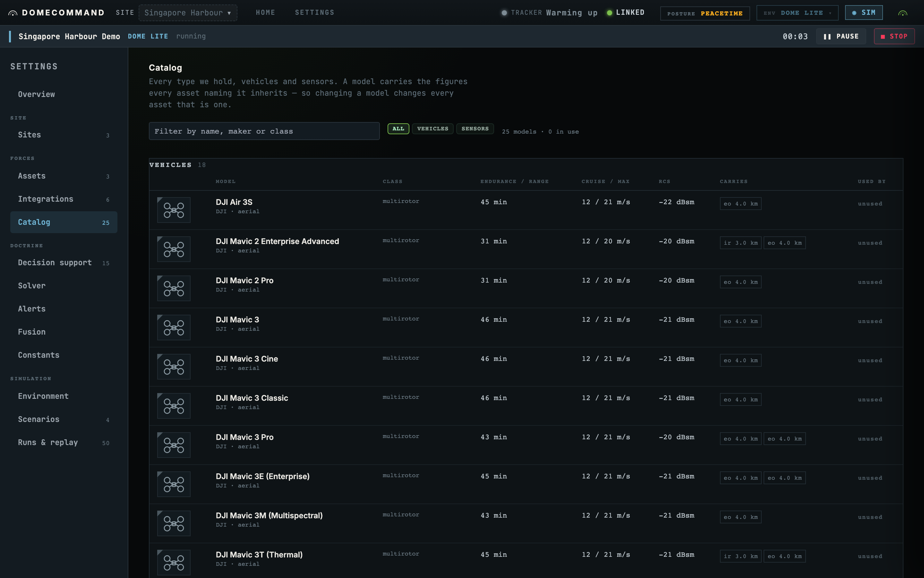Click the eo 4.0 km tag on DJI Mavic 2 Pro
The width and height of the screenshot is (924, 578).
(741, 282)
